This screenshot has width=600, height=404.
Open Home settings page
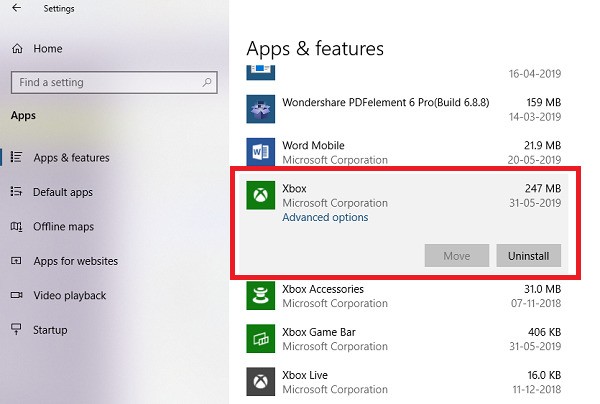(47, 49)
